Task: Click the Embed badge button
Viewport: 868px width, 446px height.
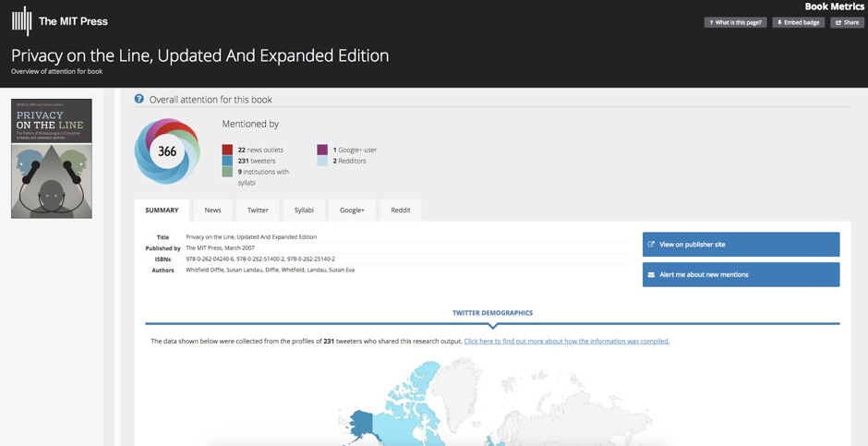Action: point(798,23)
